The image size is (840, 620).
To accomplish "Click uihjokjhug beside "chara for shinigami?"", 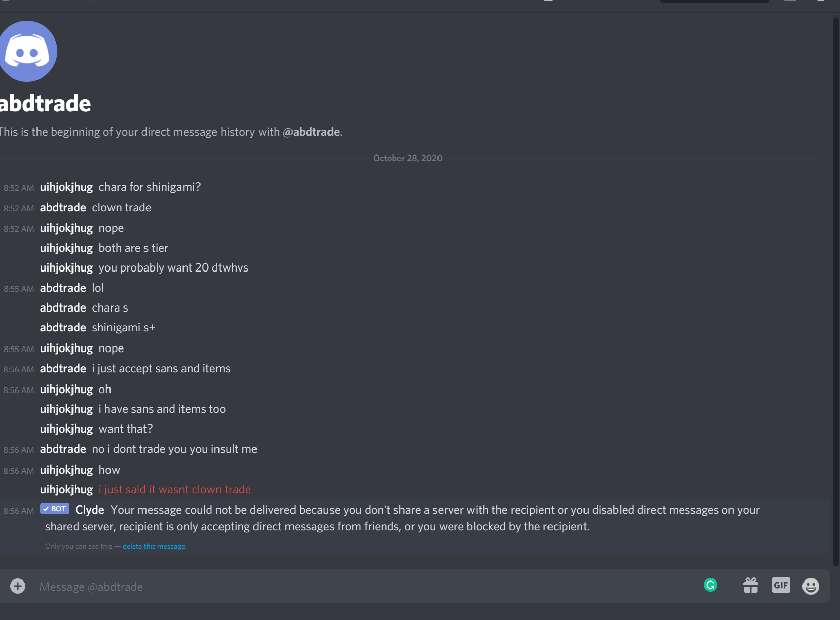I will (x=66, y=187).
